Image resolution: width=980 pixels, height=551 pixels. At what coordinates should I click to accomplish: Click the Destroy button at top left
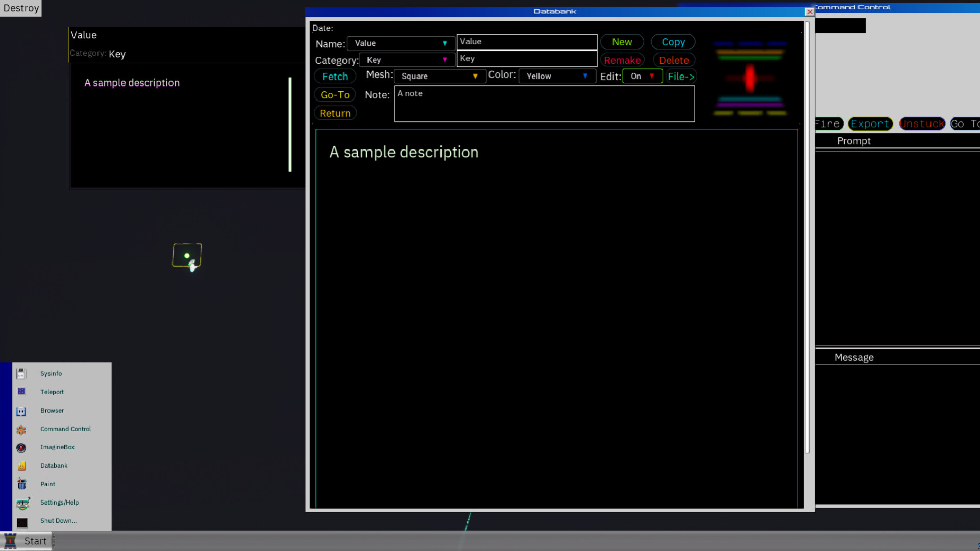[x=20, y=8]
